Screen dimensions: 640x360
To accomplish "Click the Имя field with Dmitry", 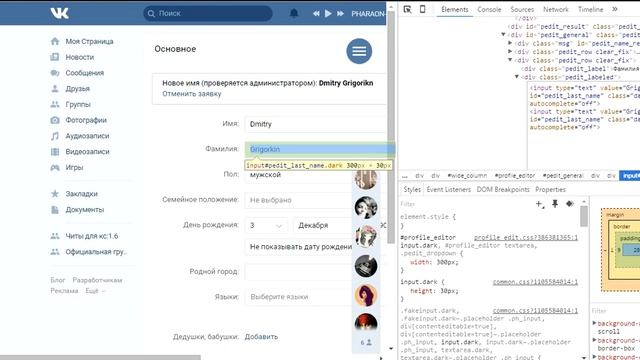I will [316, 124].
